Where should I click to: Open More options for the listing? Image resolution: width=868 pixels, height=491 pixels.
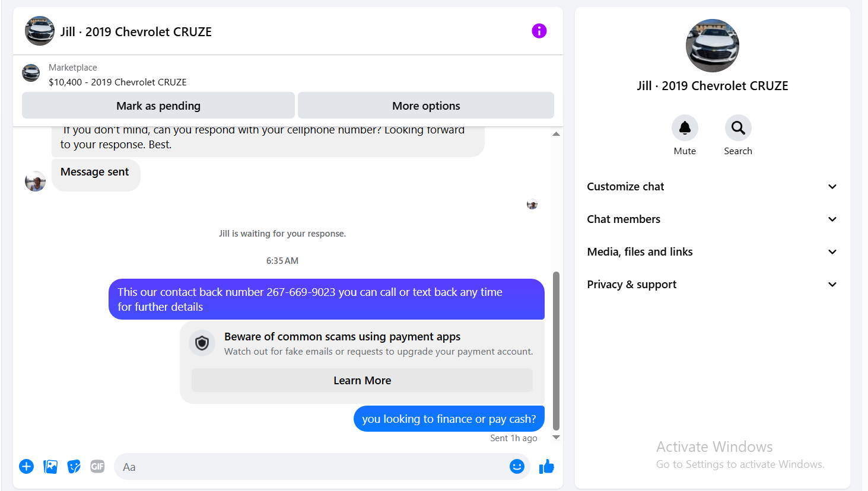pyautogui.click(x=426, y=106)
